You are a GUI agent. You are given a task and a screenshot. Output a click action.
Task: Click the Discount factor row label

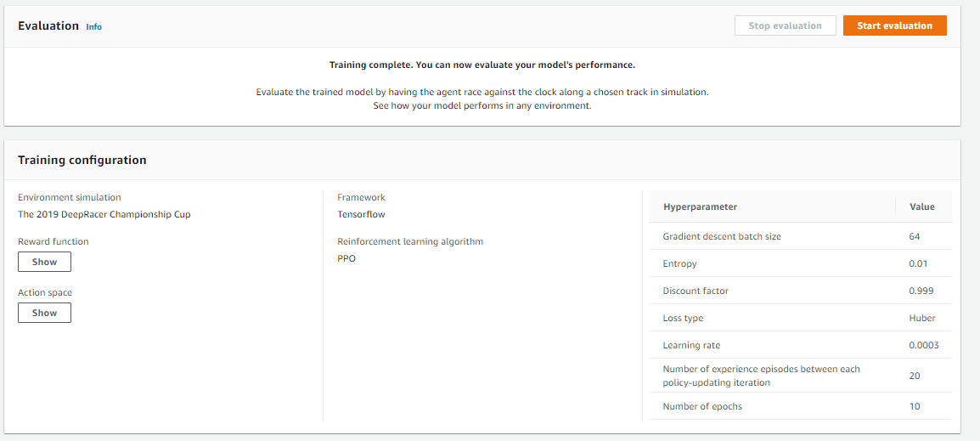[x=696, y=291]
